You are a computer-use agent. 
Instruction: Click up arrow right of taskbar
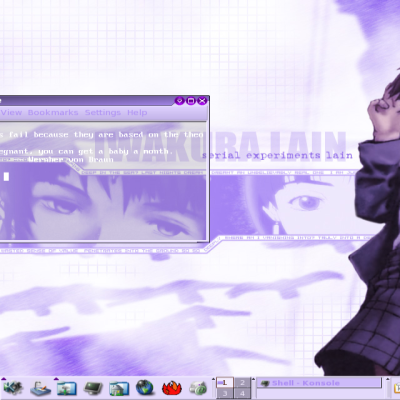point(388,379)
